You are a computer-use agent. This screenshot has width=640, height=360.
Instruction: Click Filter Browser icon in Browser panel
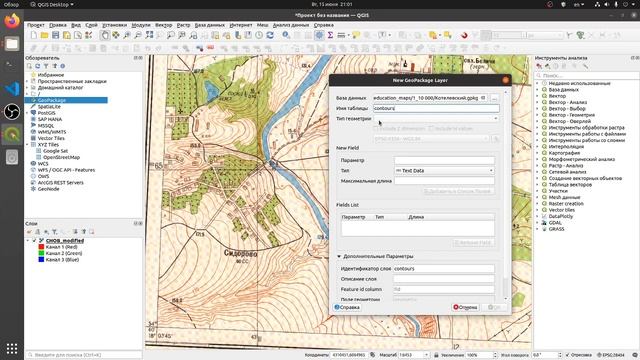(46, 66)
